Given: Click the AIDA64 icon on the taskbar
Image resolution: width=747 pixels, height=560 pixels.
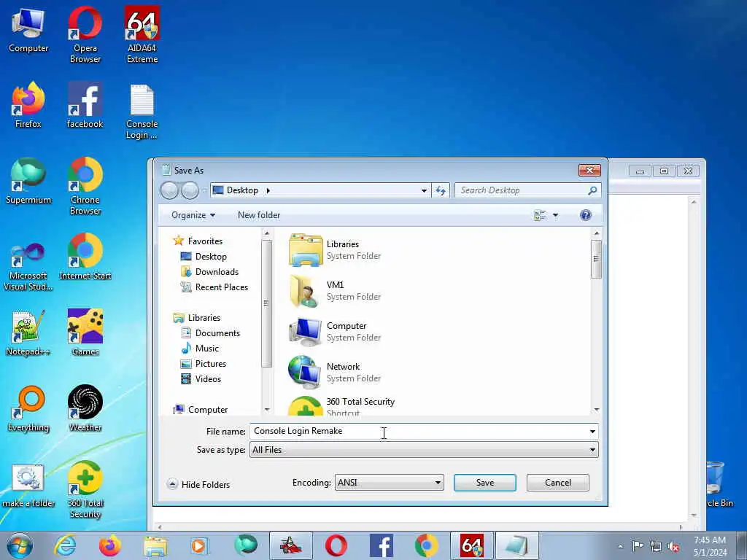Looking at the screenshot, I should tap(472, 545).
